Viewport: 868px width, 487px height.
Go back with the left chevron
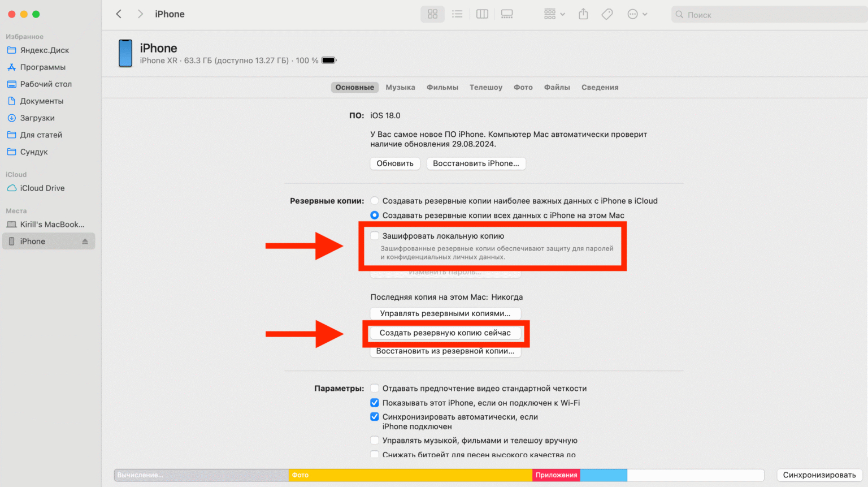[x=119, y=14]
